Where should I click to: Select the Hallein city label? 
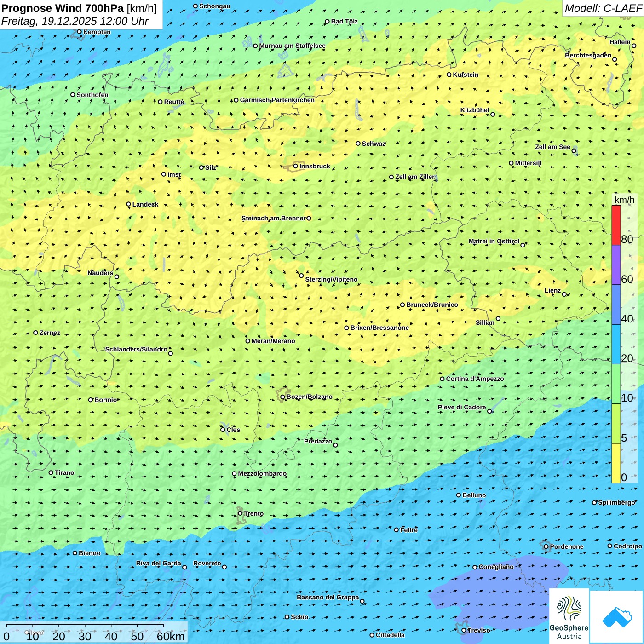[620, 42]
